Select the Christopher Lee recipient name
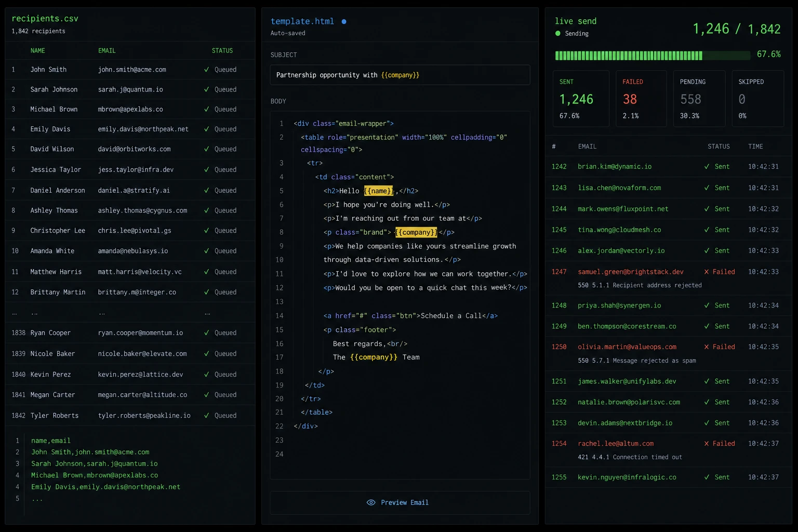Screen dimensions: 798x532 click(58, 230)
